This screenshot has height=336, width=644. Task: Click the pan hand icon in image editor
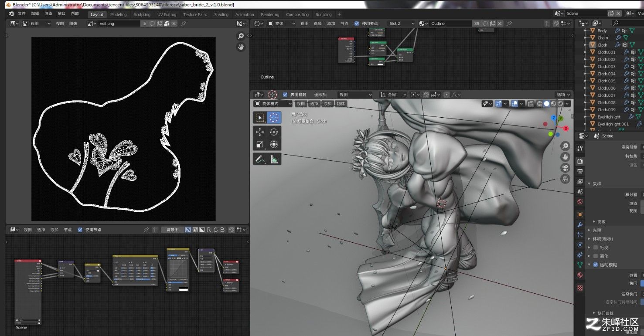click(241, 47)
